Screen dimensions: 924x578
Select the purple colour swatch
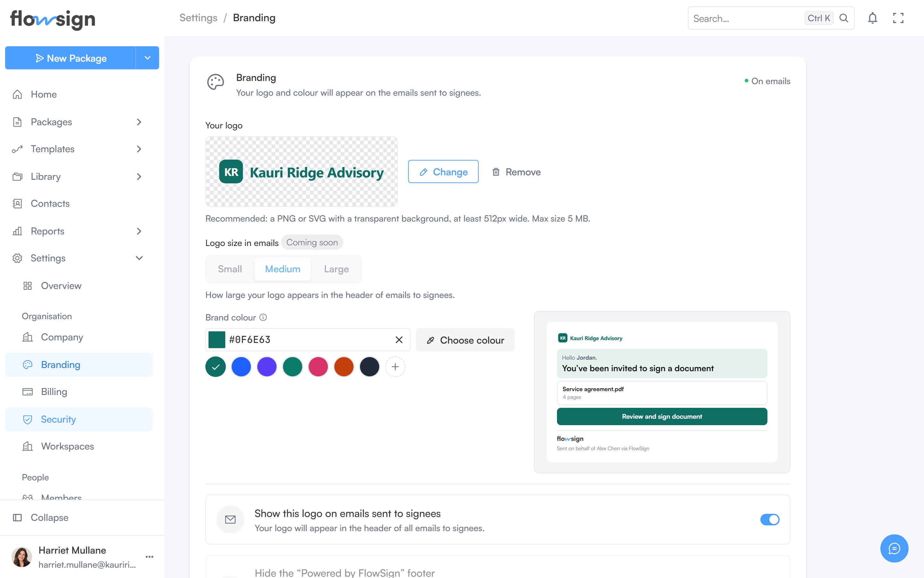click(x=267, y=367)
